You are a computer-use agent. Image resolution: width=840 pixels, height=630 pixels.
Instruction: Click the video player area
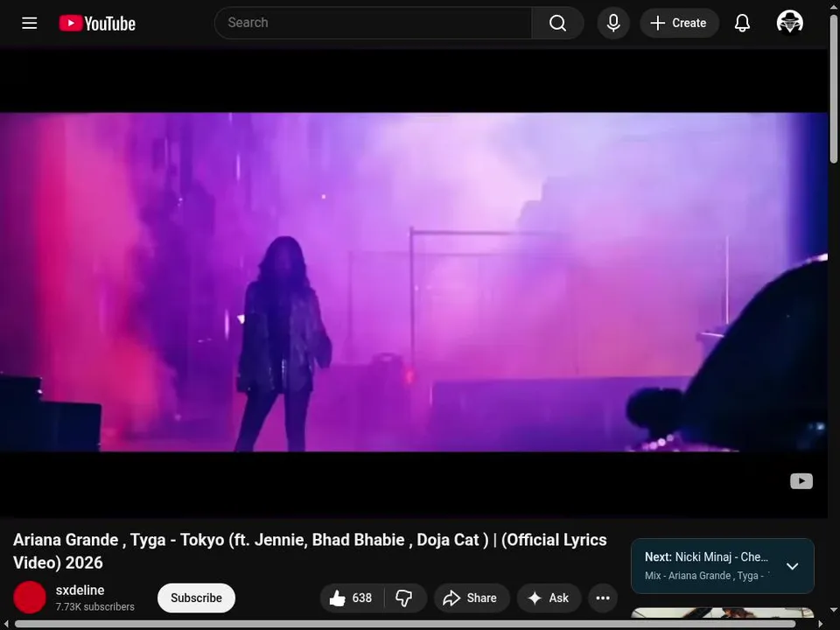point(414,283)
